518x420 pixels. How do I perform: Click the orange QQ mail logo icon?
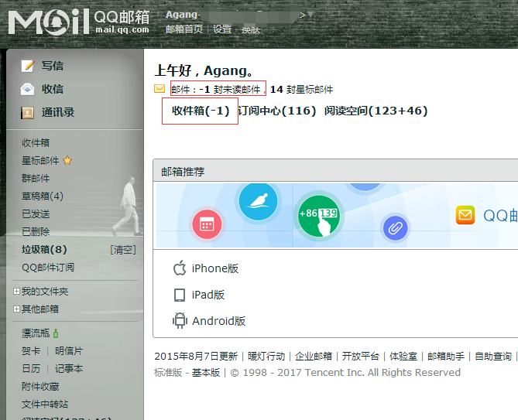pos(465,215)
